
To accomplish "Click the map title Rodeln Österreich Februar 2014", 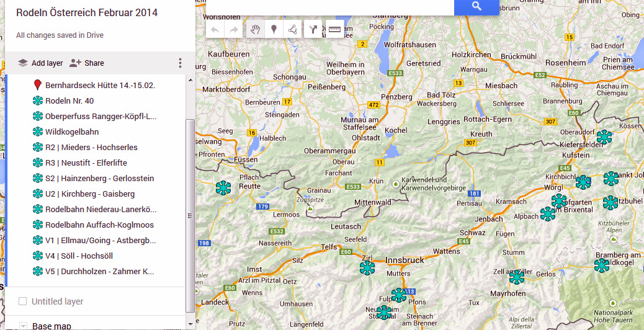I will click(x=87, y=12).
